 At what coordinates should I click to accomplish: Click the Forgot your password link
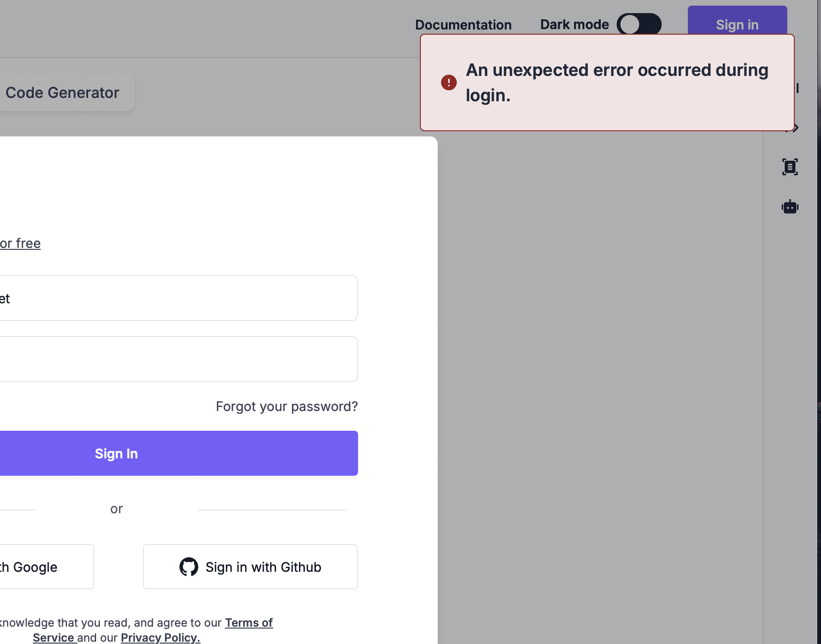[x=287, y=406]
